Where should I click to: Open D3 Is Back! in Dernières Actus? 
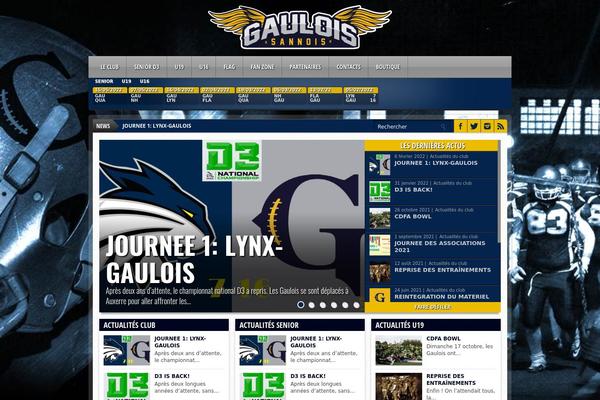point(413,190)
